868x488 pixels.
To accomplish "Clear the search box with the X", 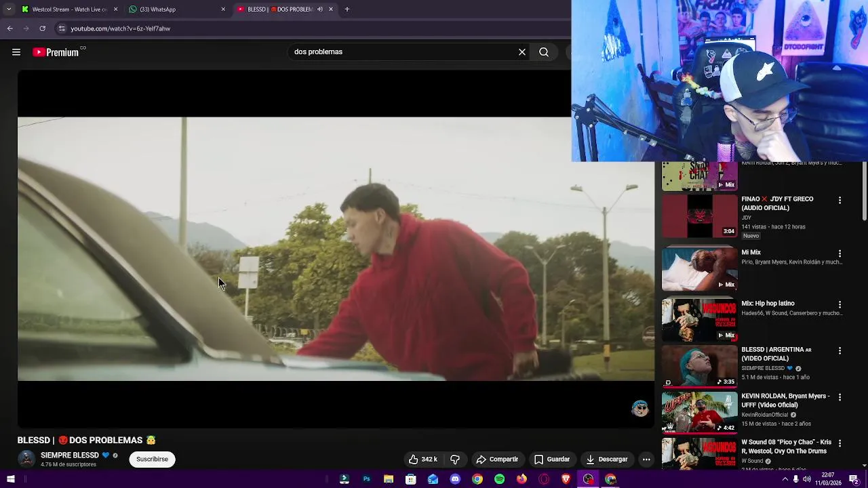I will pos(522,52).
